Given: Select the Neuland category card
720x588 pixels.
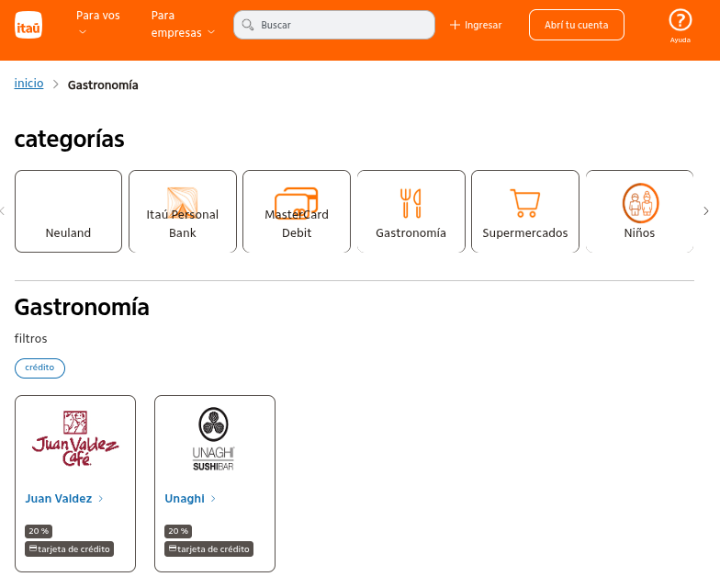Looking at the screenshot, I should (x=68, y=211).
